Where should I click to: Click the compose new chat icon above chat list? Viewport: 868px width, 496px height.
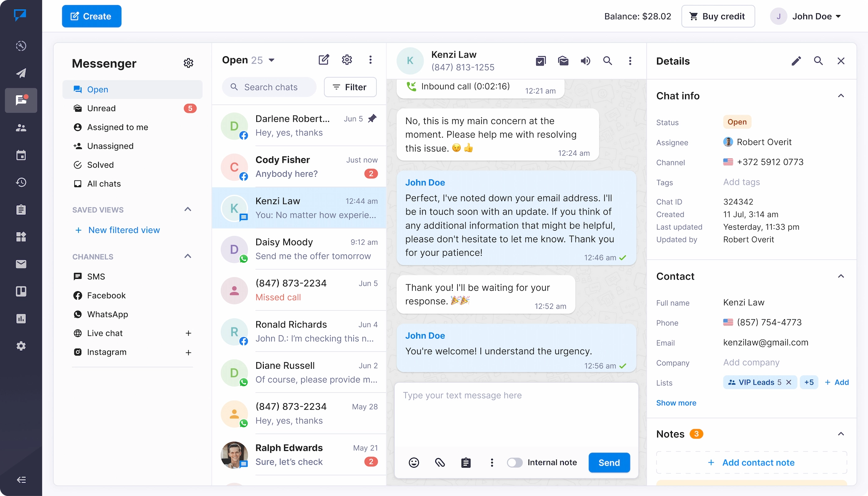pyautogui.click(x=323, y=60)
